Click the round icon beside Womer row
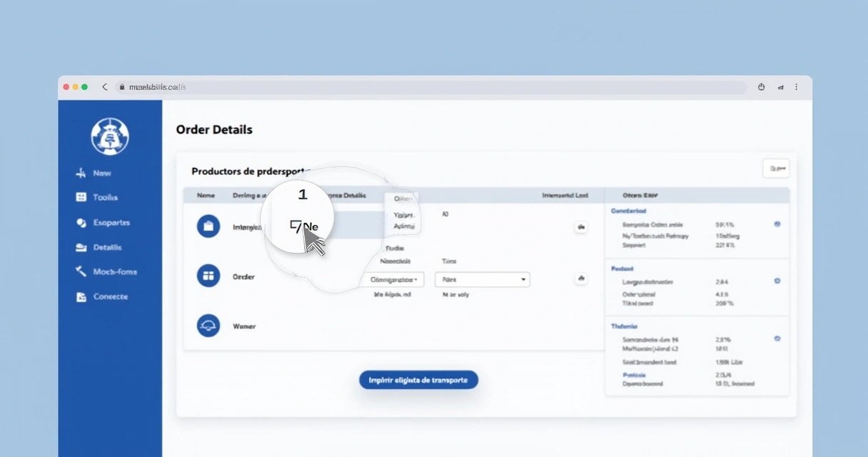This screenshot has width=868, height=457. 208,326
